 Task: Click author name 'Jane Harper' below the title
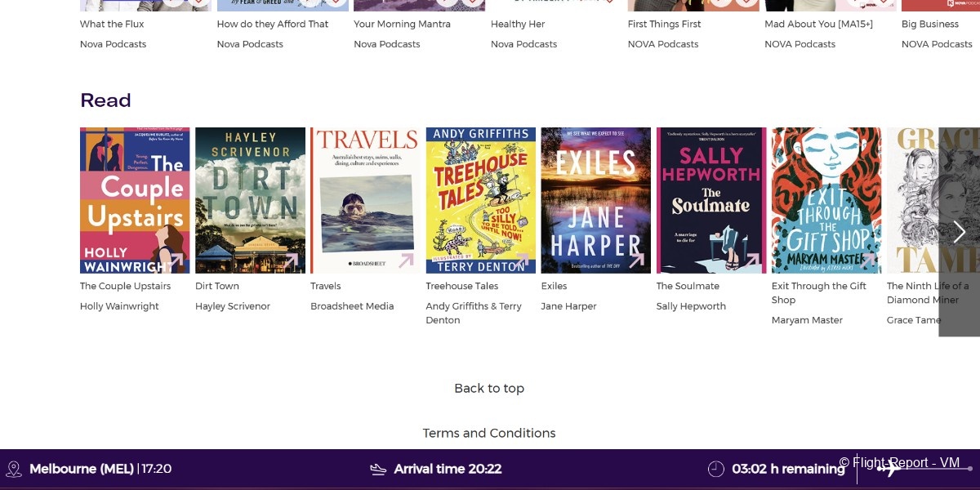[x=569, y=306]
